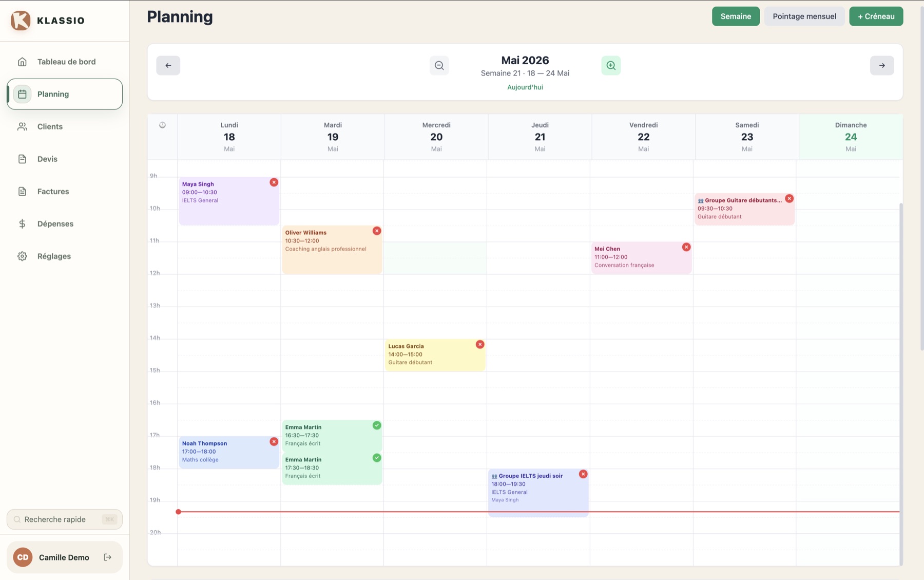Open the Réglages gear icon

tap(22, 256)
